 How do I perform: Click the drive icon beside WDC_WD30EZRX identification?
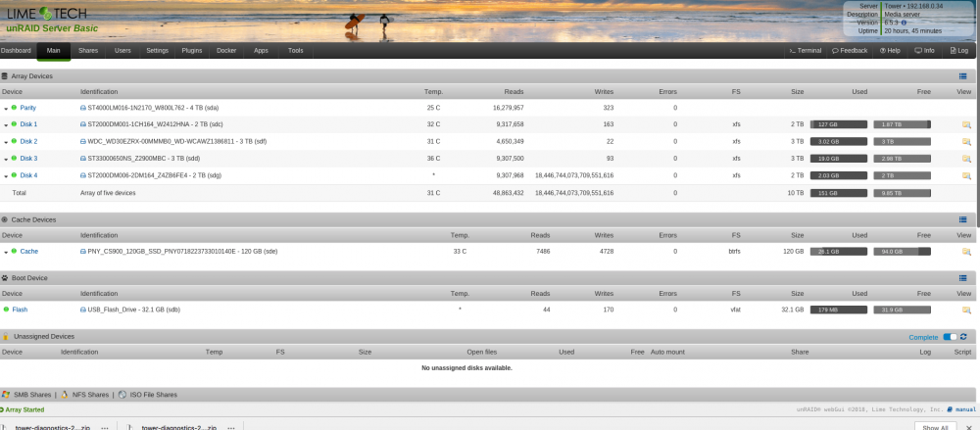click(x=83, y=141)
